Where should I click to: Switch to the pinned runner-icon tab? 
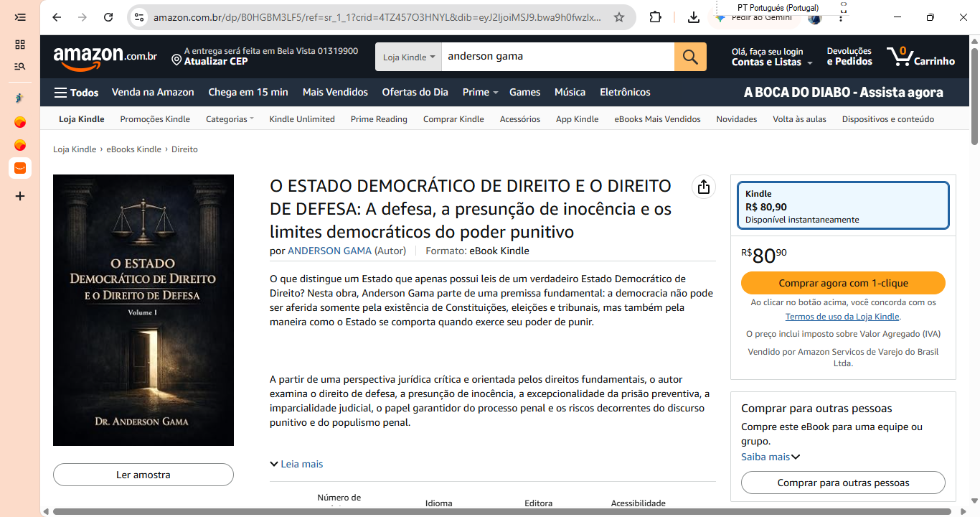20,98
